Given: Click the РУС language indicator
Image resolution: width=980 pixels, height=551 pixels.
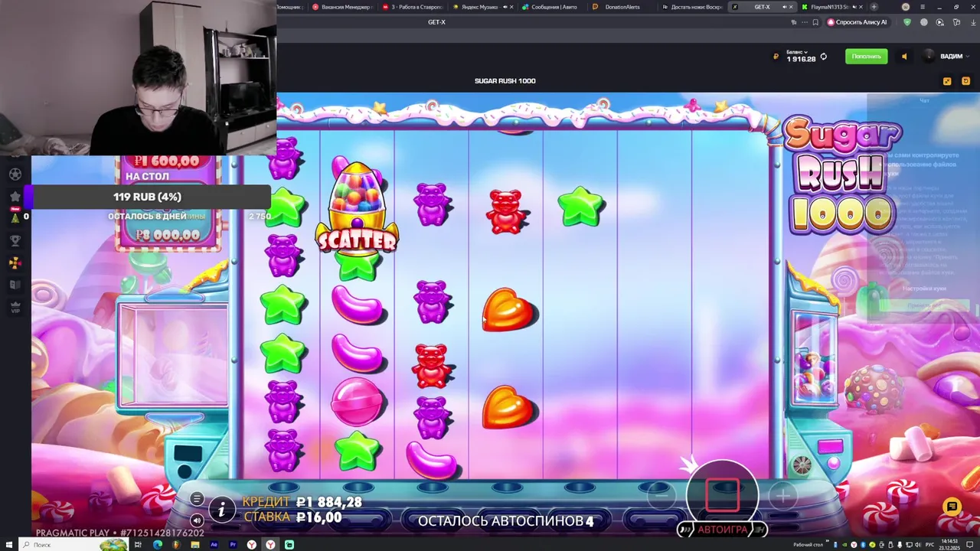Looking at the screenshot, I should point(930,545).
